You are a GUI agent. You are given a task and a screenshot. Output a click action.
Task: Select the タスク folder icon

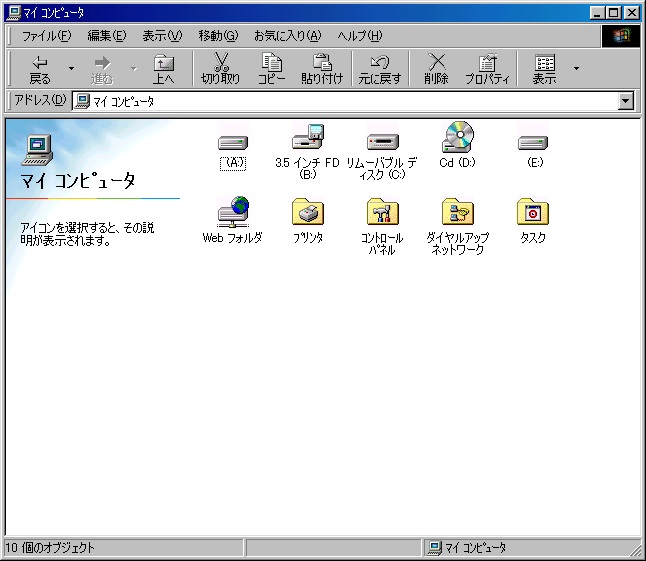[x=532, y=212]
